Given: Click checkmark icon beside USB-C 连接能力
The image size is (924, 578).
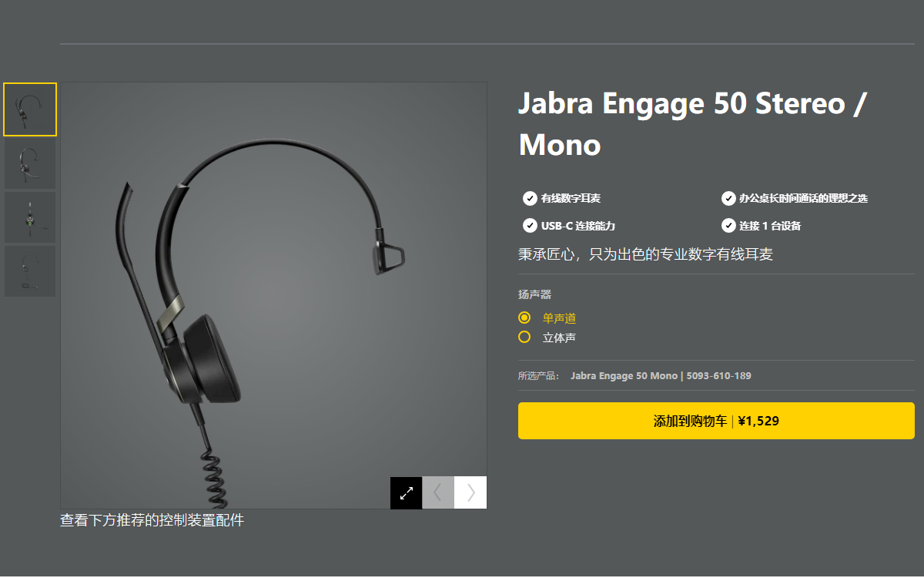Looking at the screenshot, I should coord(530,225).
